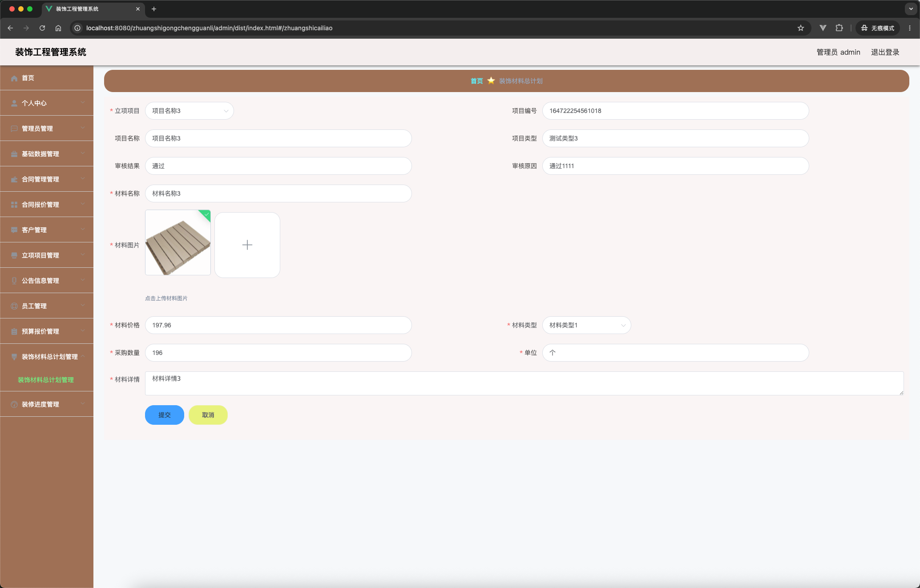Open the Vue devtools extension icon
The width and height of the screenshot is (920, 588).
coord(823,28)
